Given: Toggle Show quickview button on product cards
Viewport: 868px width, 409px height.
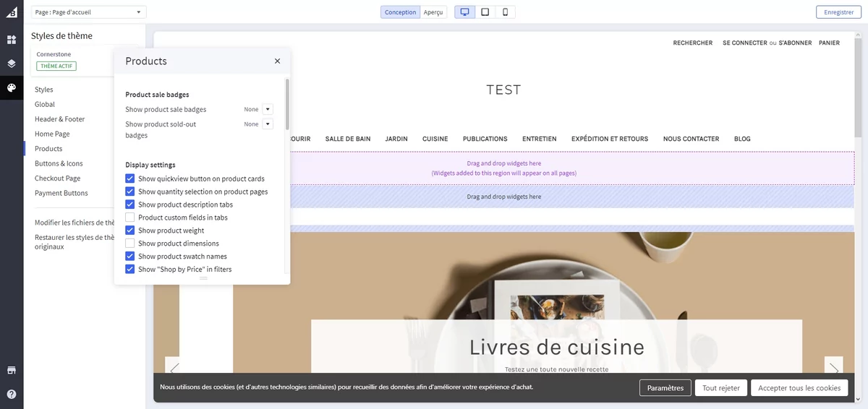Looking at the screenshot, I should click(130, 178).
